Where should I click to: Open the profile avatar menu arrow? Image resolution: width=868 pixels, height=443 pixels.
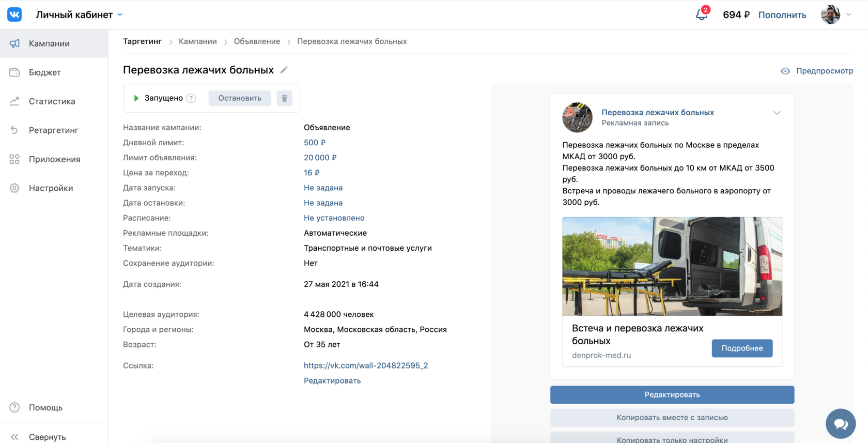pos(848,14)
